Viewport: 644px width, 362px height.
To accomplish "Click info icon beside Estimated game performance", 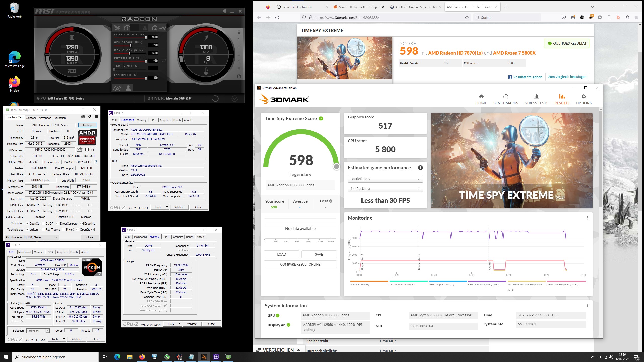I will coord(420,168).
